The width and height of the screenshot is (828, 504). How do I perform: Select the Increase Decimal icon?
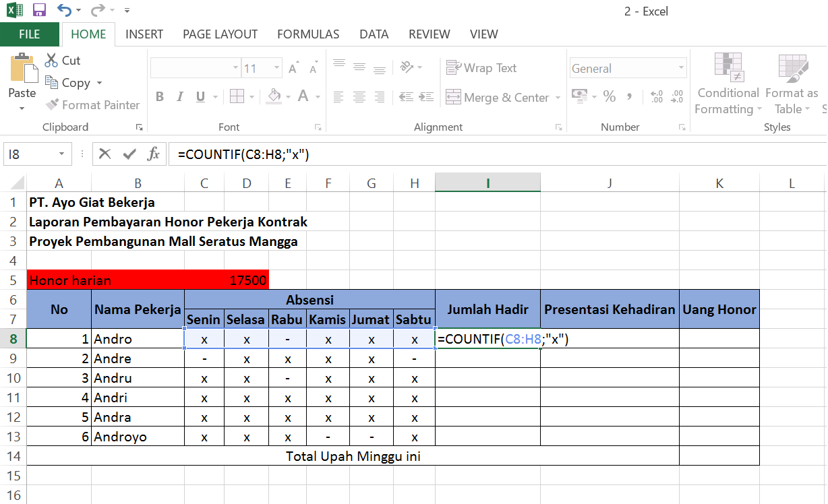(656, 96)
